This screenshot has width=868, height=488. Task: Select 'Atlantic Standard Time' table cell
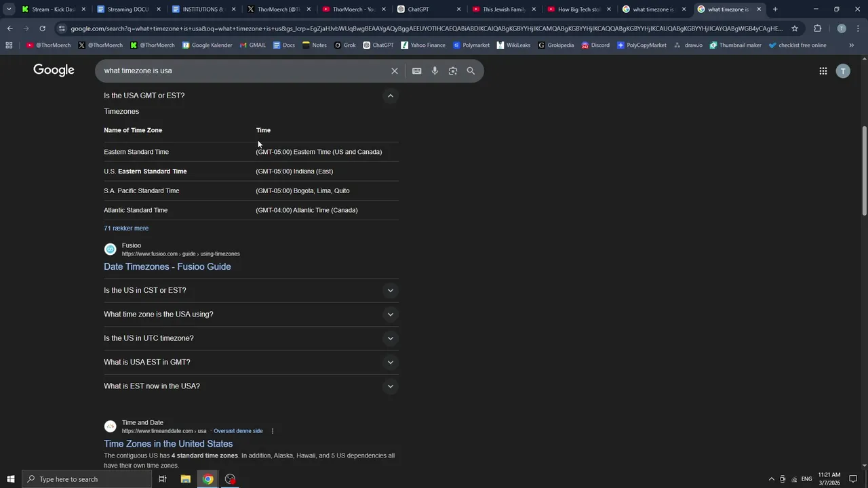pos(136,210)
